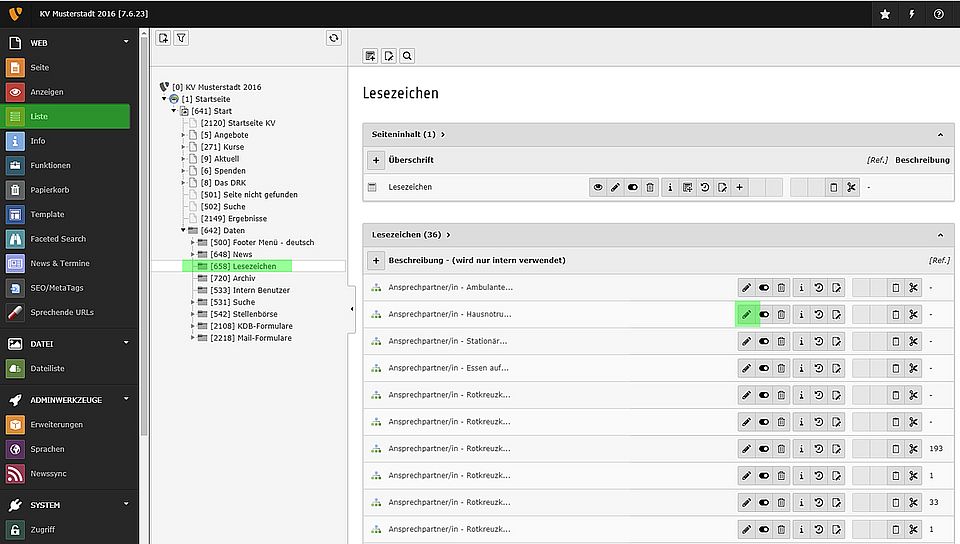Click the help question mark icon
Viewport: 960px width, 544px height.
(x=938, y=14)
